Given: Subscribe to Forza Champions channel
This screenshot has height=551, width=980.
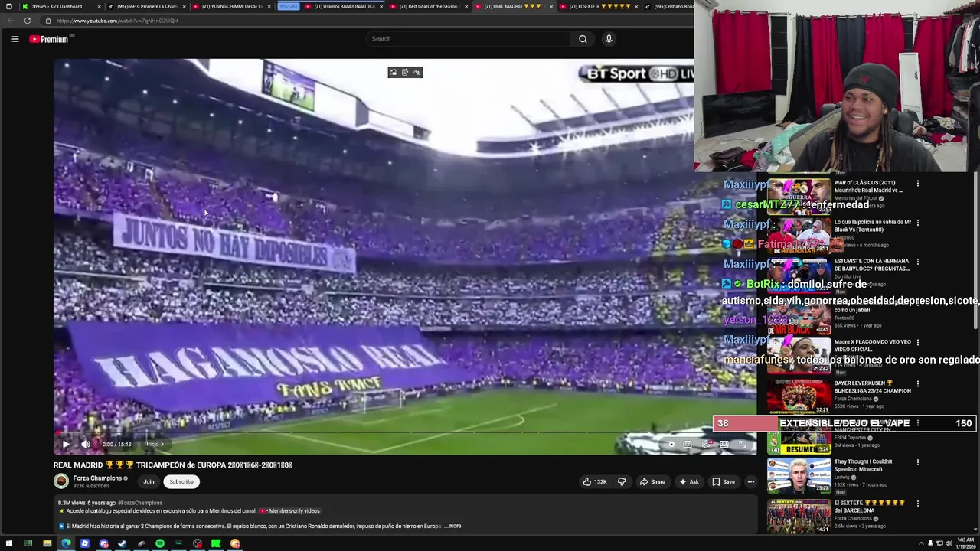Looking at the screenshot, I should tap(181, 481).
